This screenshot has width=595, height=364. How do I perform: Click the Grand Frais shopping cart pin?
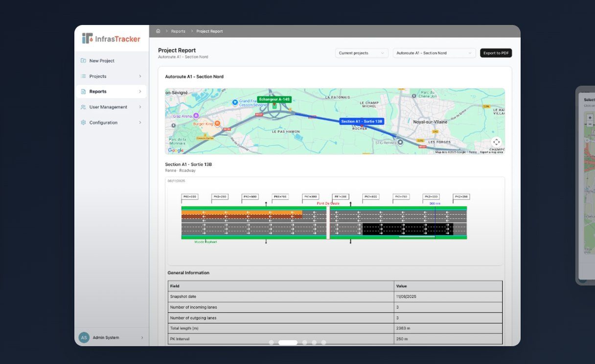(235, 102)
